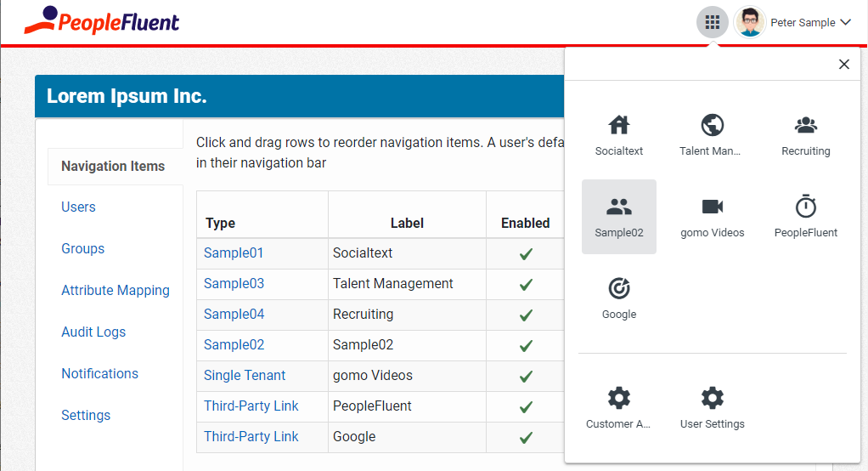Screen dimensions: 868x471
Task: Click the Type column header
Action: tap(220, 224)
